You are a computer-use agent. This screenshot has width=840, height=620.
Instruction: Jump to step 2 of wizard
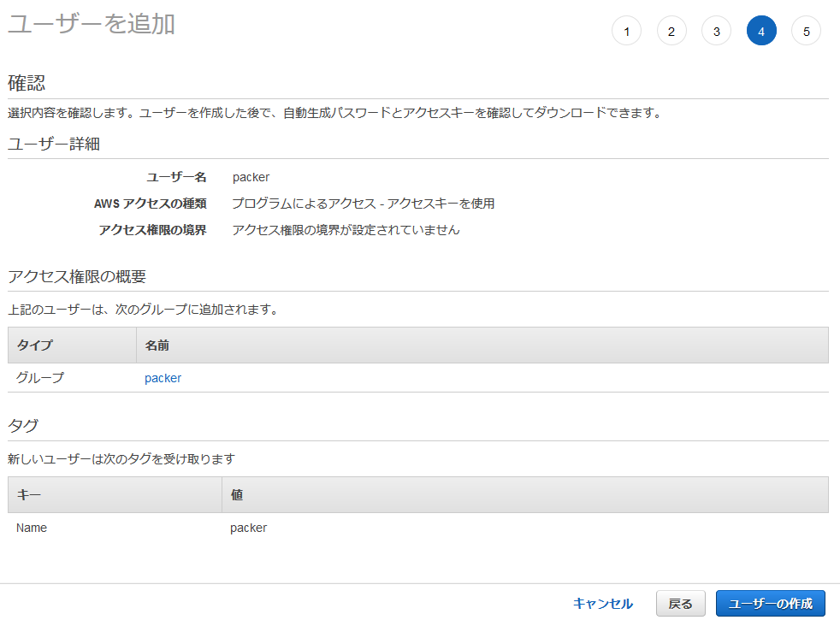[671, 32]
